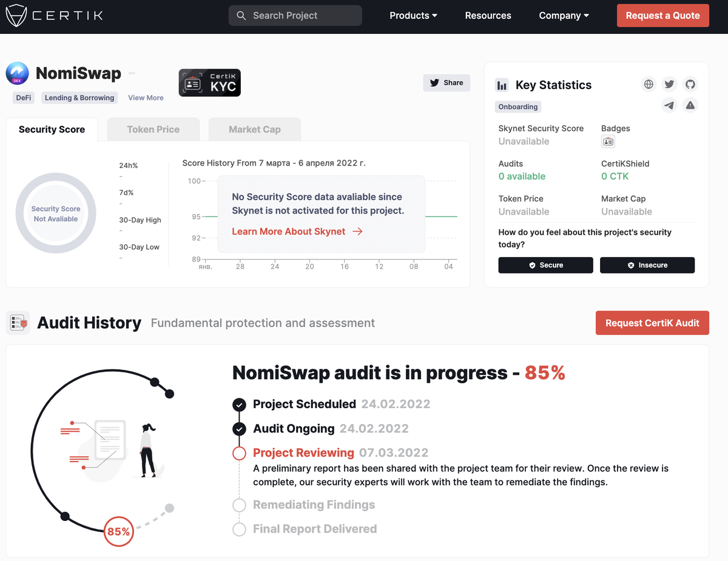Switch to the Market Cap tab

coord(255,129)
